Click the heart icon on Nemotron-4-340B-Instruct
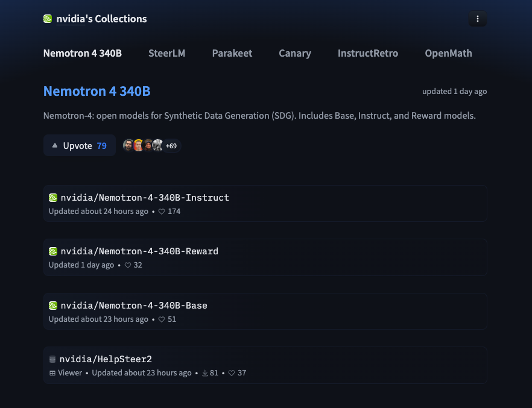The image size is (532, 408). (162, 212)
